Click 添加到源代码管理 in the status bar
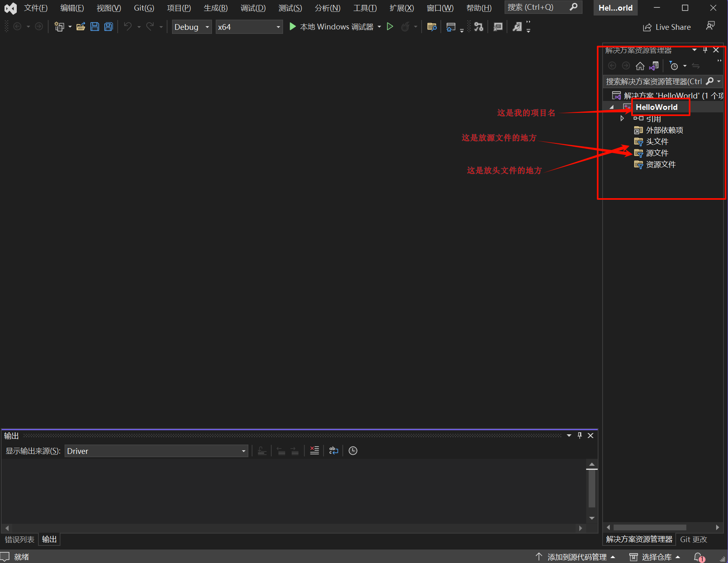This screenshot has height=563, width=728. coord(576,557)
